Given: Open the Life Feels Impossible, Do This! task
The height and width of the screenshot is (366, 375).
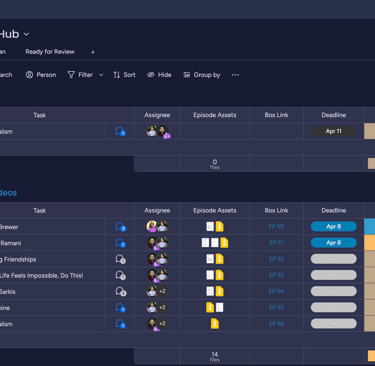Looking at the screenshot, I should (41, 276).
